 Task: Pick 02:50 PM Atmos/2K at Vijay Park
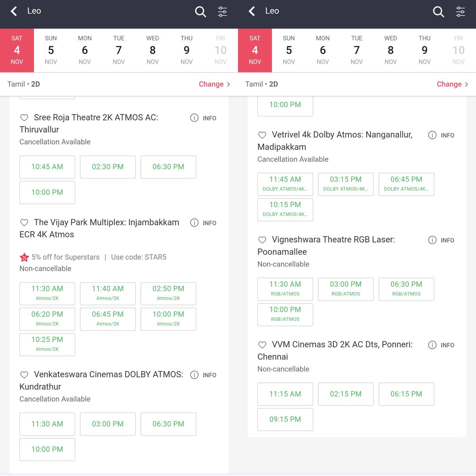tap(169, 294)
